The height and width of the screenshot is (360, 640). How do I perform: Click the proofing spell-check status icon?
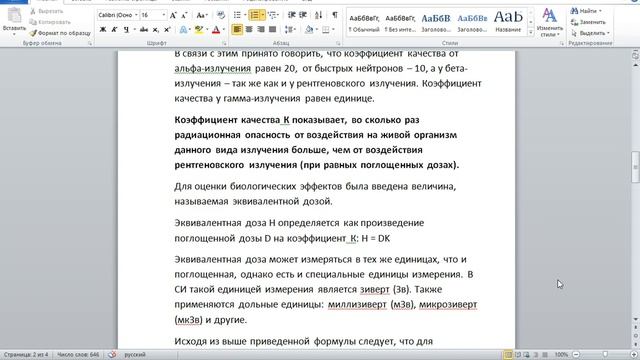(x=112, y=355)
